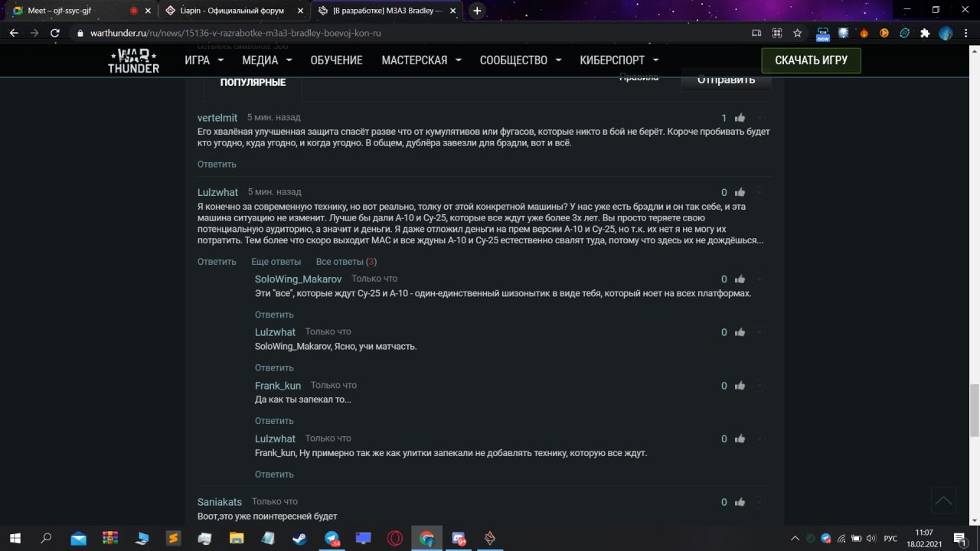Open vertelmit's profile name
The image size is (980, 551).
pyautogui.click(x=217, y=118)
